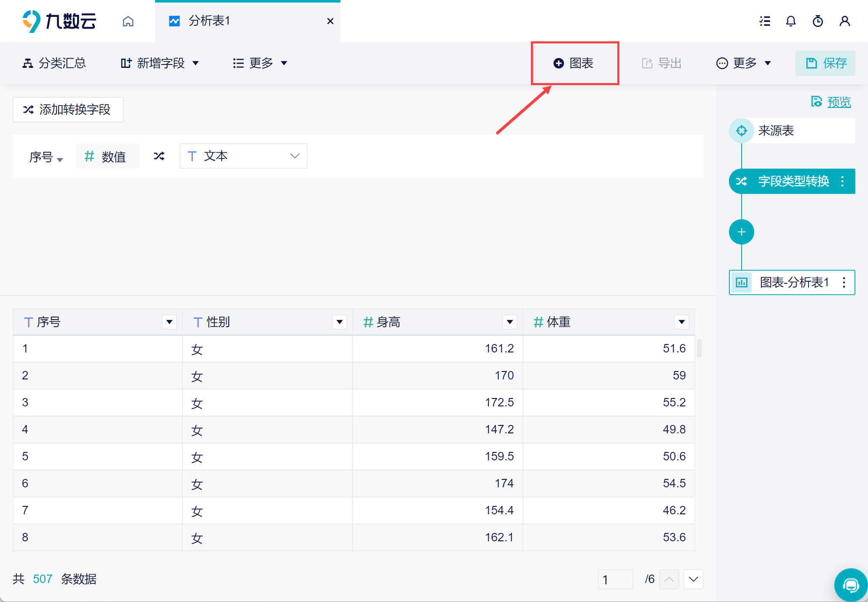Open 性别 column filter dropdown
This screenshot has width=868, height=602.
coord(339,322)
